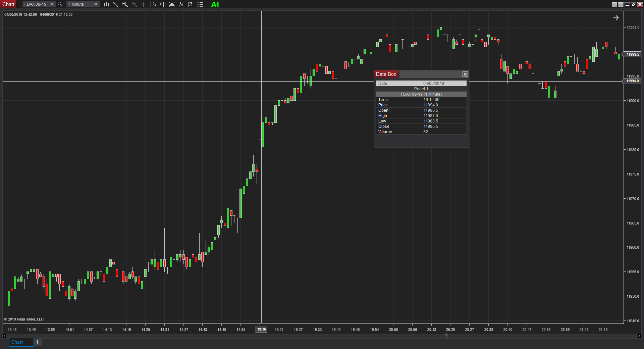The image size is (644, 349).
Task: Open the Indicators icon
Action: coord(172,4)
